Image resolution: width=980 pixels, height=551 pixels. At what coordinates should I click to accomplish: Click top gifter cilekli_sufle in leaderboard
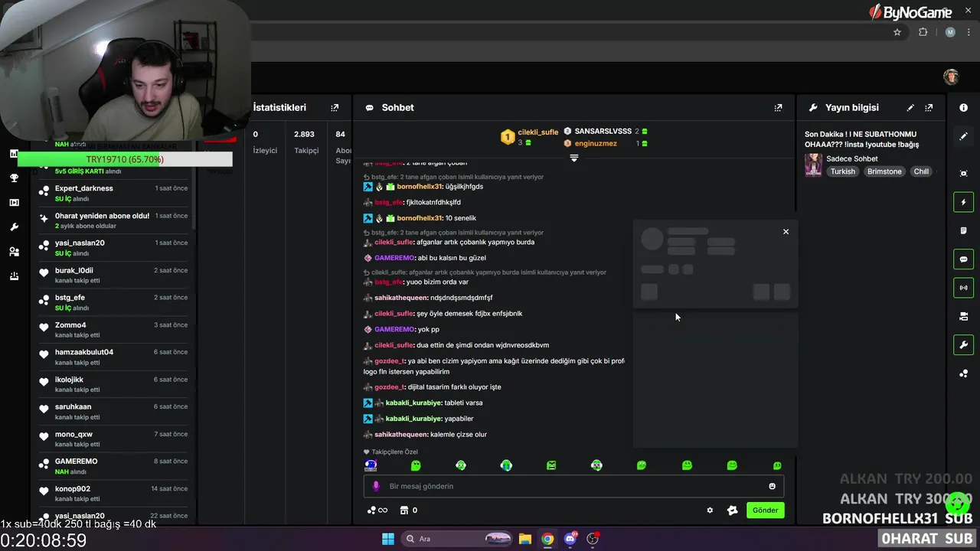pyautogui.click(x=537, y=132)
